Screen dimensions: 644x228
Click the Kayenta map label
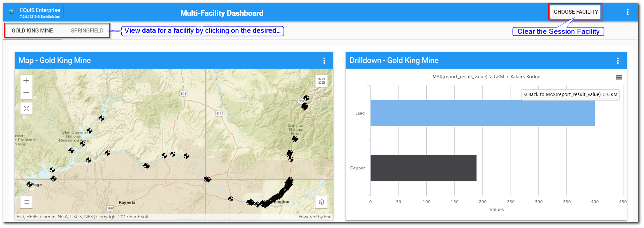127,203
